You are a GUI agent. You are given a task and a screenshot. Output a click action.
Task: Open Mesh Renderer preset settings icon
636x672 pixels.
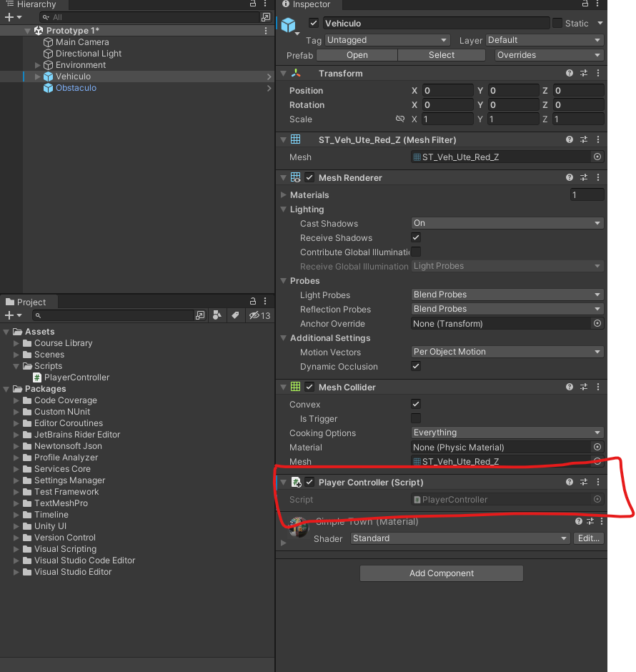coord(584,178)
